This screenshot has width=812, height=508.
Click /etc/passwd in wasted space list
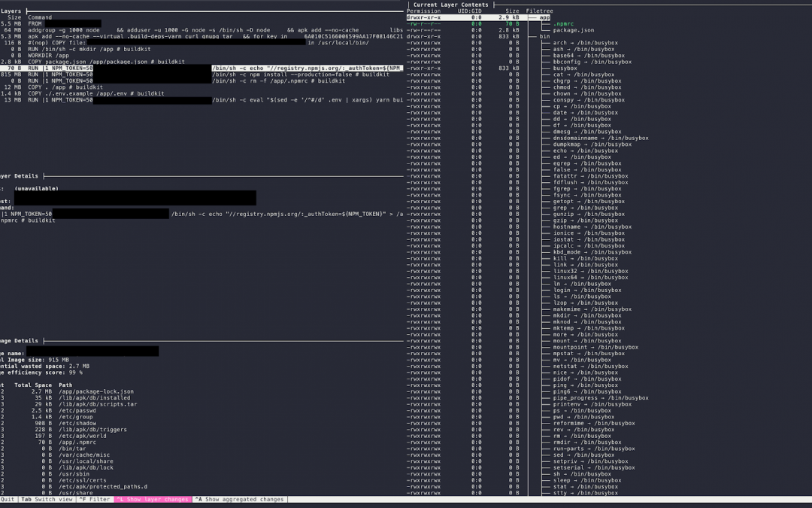click(77, 411)
